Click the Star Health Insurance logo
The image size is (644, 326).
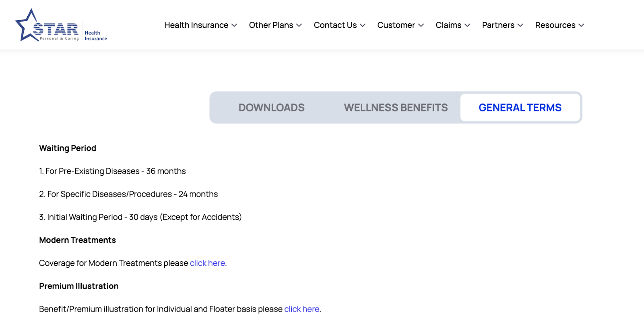[61, 25]
